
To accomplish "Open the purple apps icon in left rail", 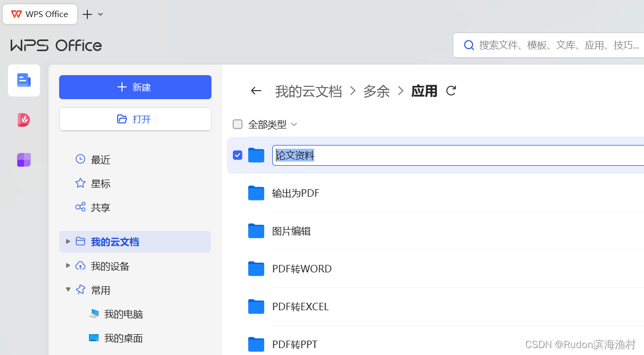I will click(x=24, y=160).
